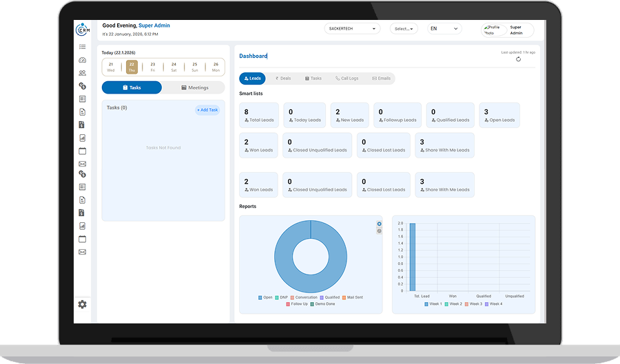Open the Qualified Leads smart list

point(451,116)
